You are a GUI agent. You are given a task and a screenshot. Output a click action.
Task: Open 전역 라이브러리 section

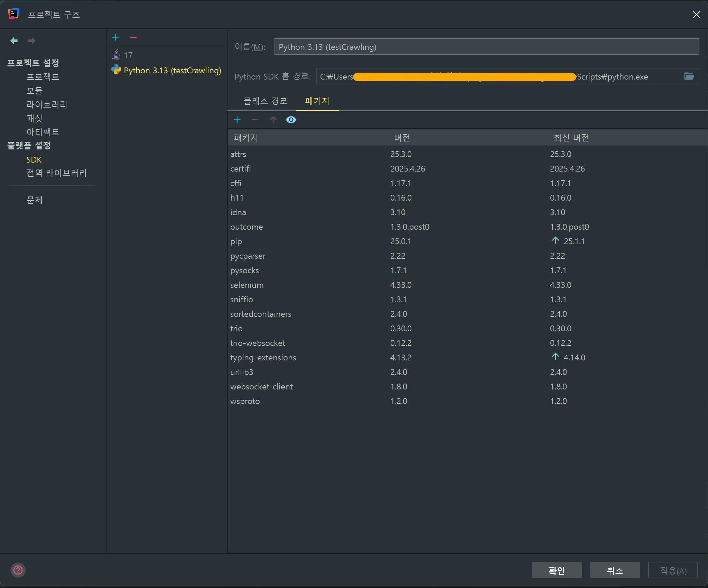[x=57, y=173]
